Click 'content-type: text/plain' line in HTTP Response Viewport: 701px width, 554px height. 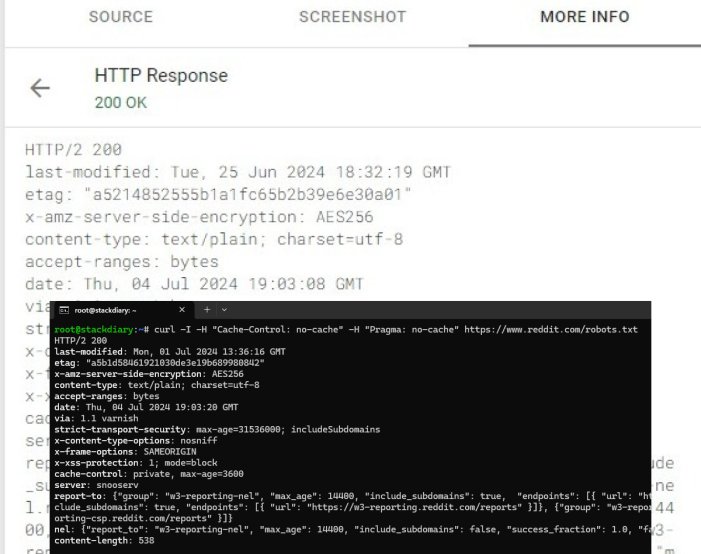point(214,239)
